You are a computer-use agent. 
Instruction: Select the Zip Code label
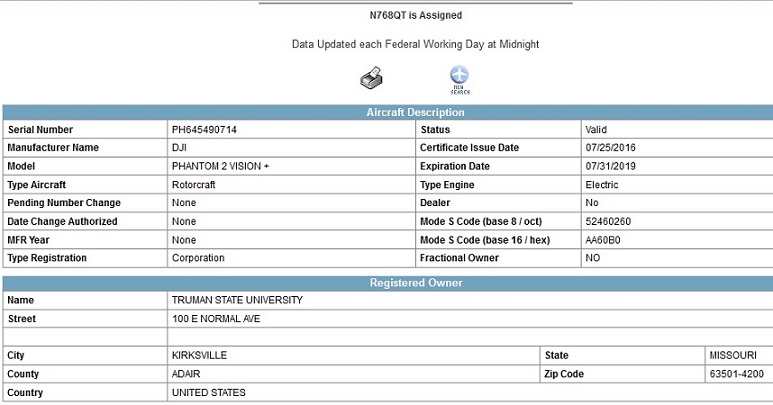pyautogui.click(x=564, y=374)
